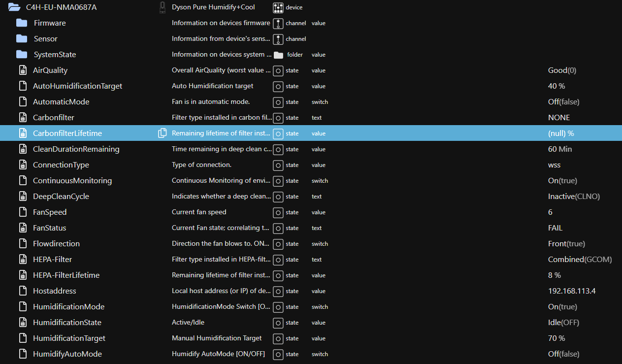Click the DeepCleanCycle locked file icon

[23, 197]
